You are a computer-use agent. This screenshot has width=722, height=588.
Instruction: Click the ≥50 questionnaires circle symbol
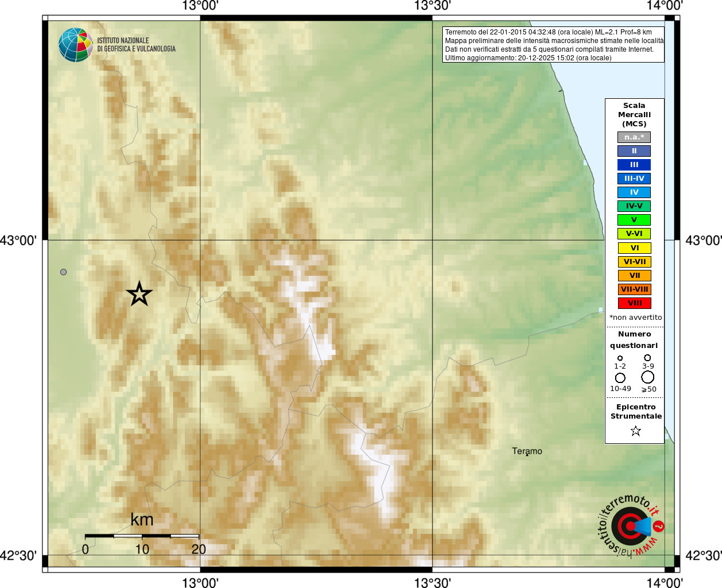coord(647,377)
